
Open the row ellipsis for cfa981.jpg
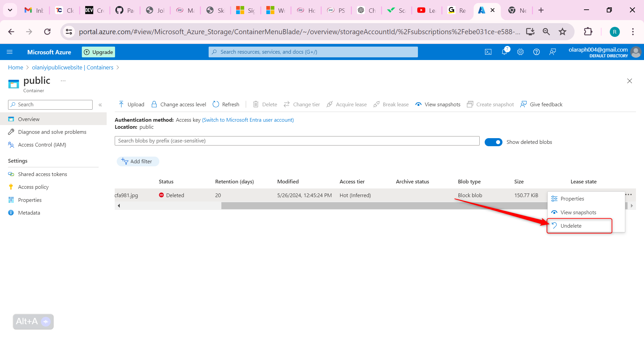click(629, 194)
